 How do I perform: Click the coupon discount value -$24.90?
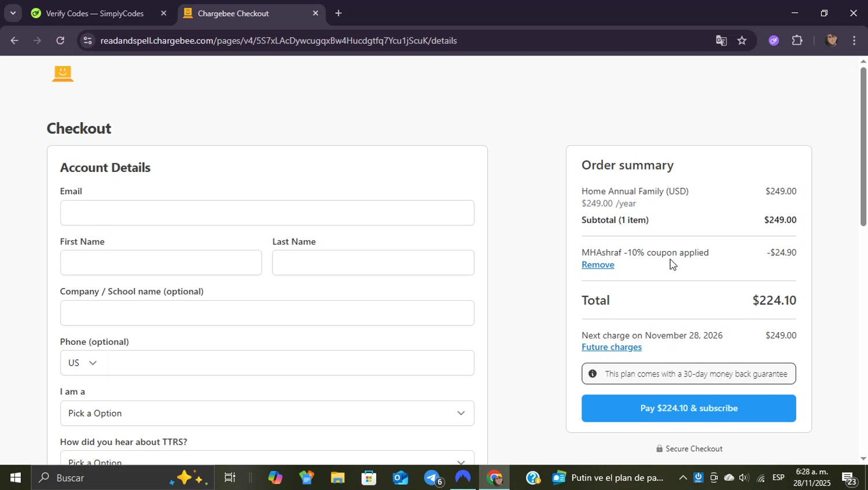(782, 252)
